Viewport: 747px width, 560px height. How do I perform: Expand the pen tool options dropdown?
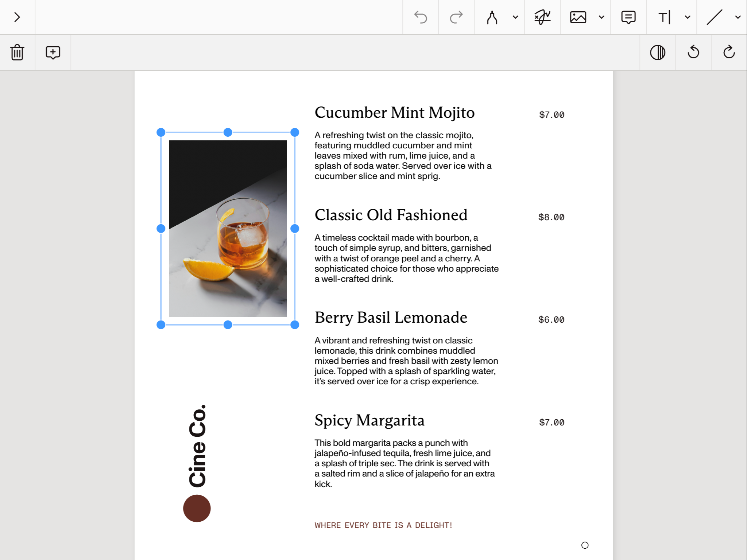point(515,17)
